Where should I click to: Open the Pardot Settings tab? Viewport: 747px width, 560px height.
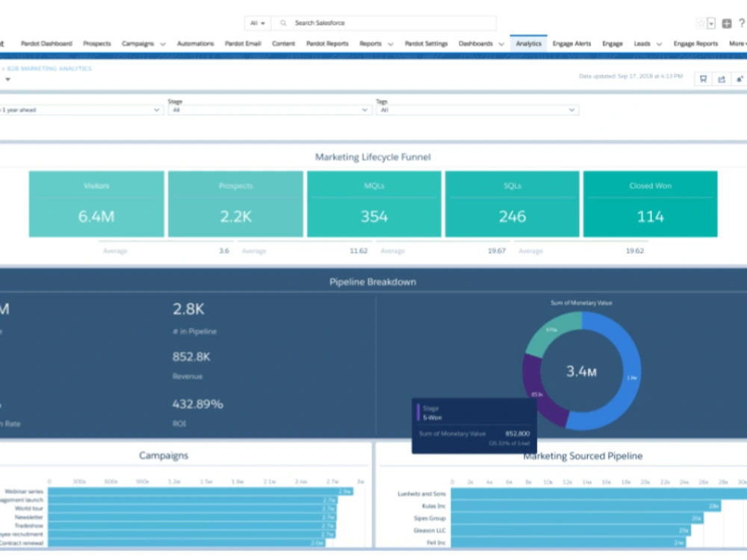tap(427, 43)
